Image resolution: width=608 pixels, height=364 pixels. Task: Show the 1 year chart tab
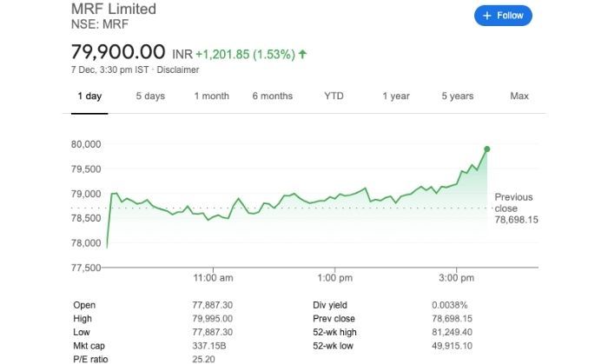click(x=395, y=96)
